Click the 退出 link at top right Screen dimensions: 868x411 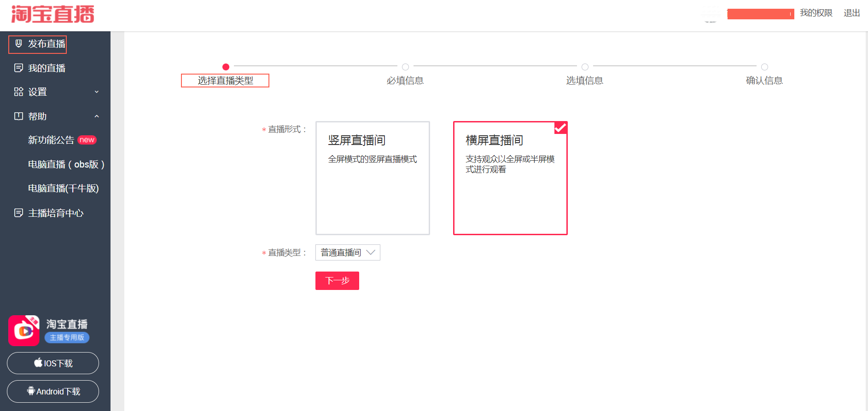[x=851, y=13]
